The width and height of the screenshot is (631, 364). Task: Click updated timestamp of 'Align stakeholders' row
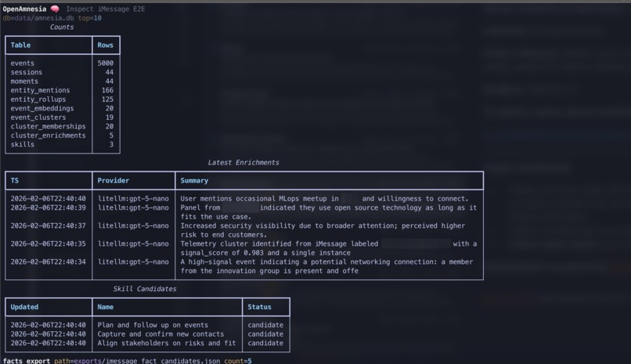[49, 343]
